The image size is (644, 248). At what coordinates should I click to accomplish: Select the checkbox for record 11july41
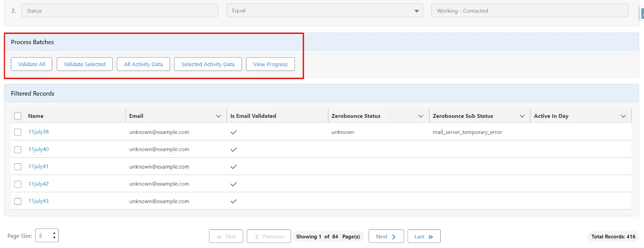pos(18,167)
